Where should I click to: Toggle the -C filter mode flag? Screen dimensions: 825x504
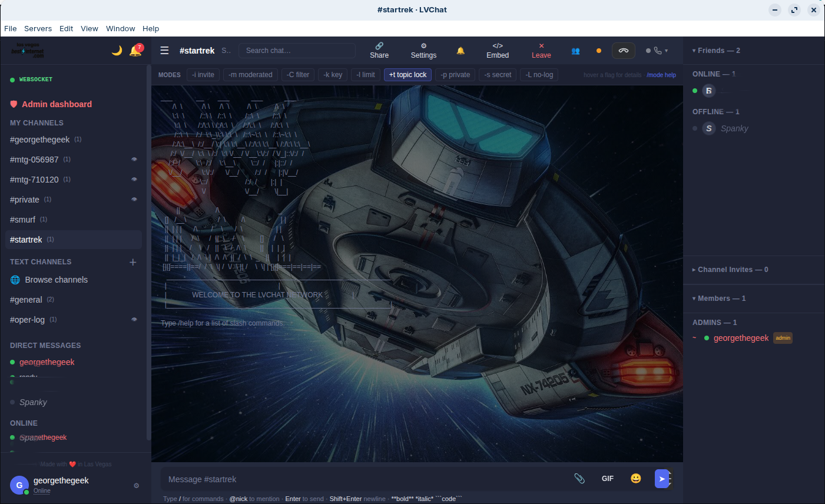coord(298,75)
